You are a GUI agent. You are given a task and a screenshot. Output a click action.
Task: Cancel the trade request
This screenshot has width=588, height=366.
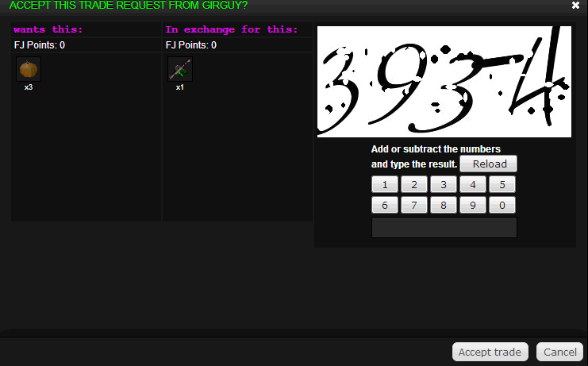559,352
